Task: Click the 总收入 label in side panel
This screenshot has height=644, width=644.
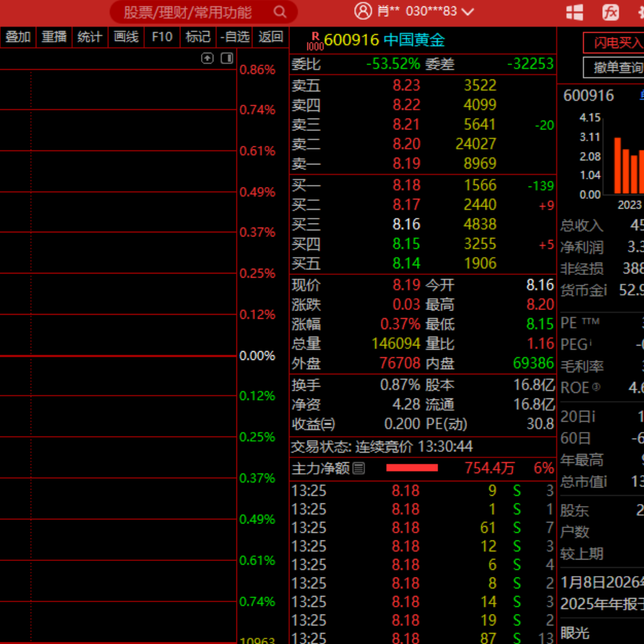Action: (582, 226)
